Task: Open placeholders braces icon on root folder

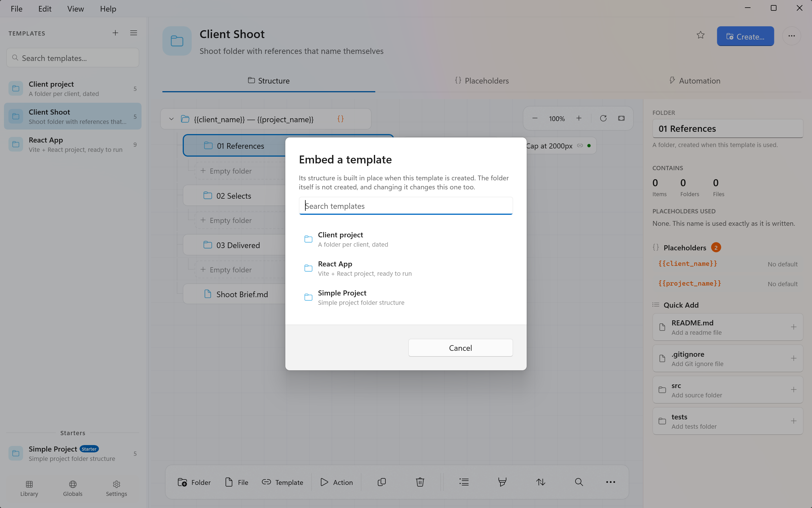Action: pos(341,119)
